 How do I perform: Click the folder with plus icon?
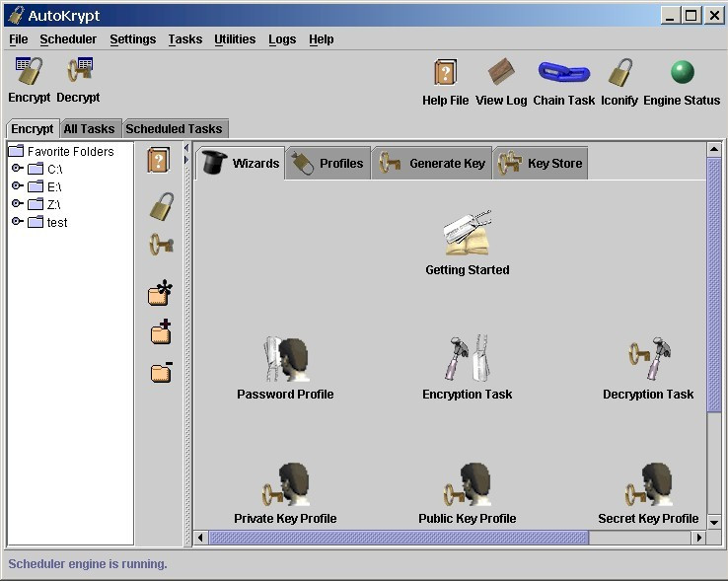pyautogui.click(x=161, y=331)
